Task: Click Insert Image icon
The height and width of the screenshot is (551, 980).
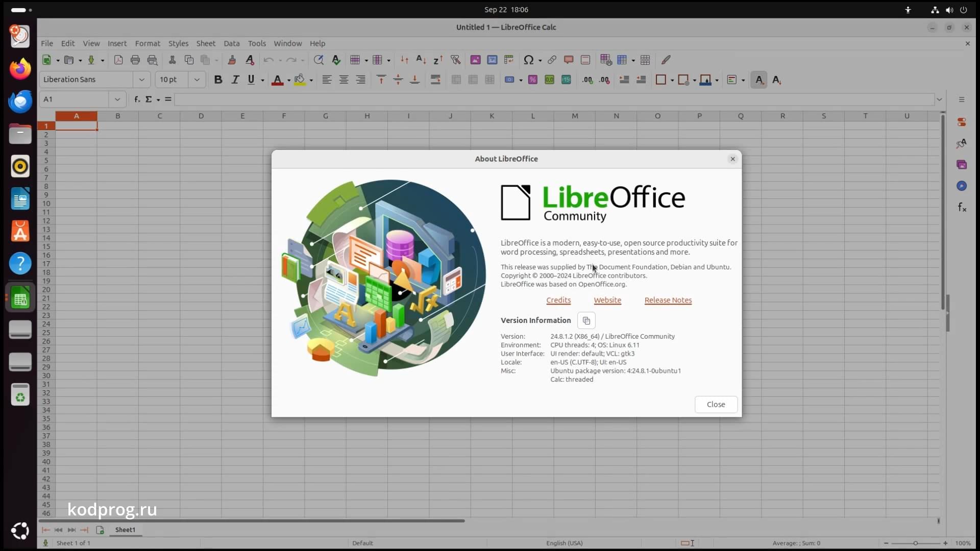Action: (475, 60)
